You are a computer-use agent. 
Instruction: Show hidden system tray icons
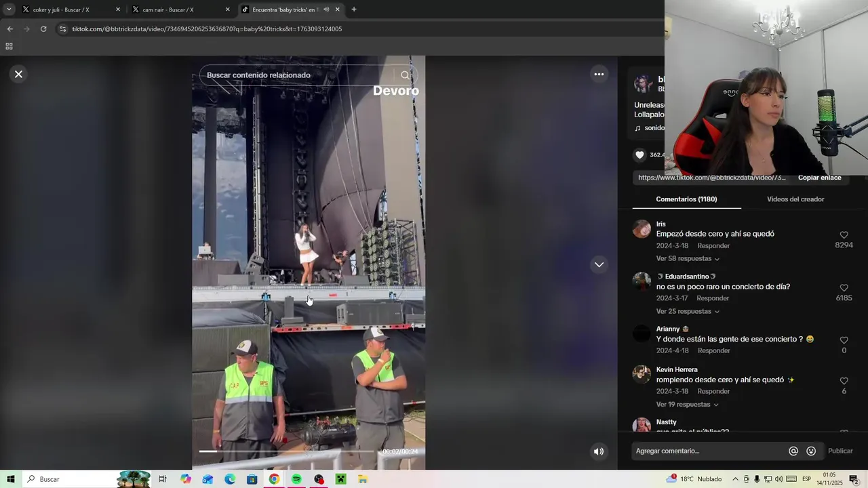pyautogui.click(x=735, y=479)
